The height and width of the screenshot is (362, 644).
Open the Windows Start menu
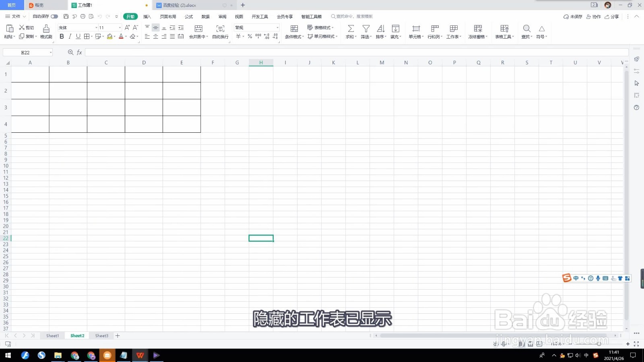pos(8,355)
